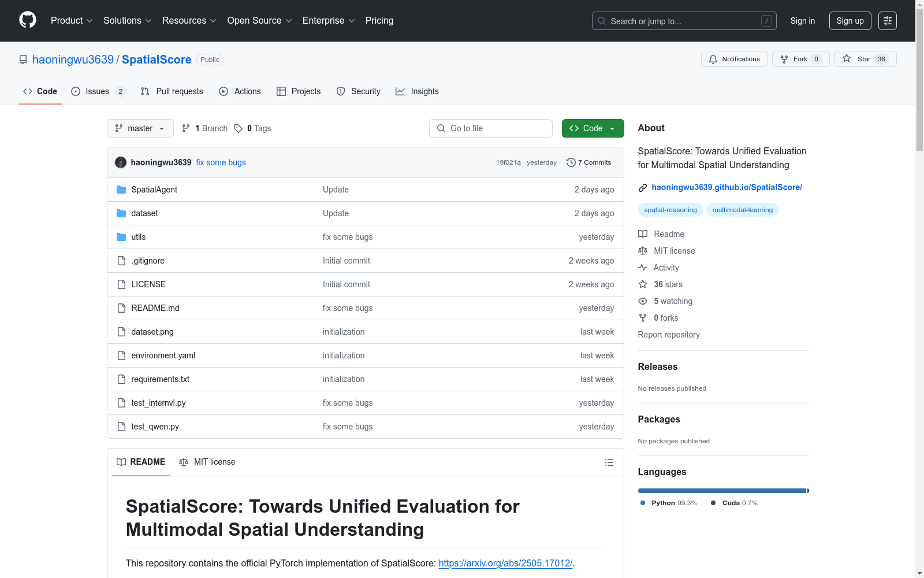Open the command palette icon button
The width and height of the screenshot is (924, 578).
point(888,21)
